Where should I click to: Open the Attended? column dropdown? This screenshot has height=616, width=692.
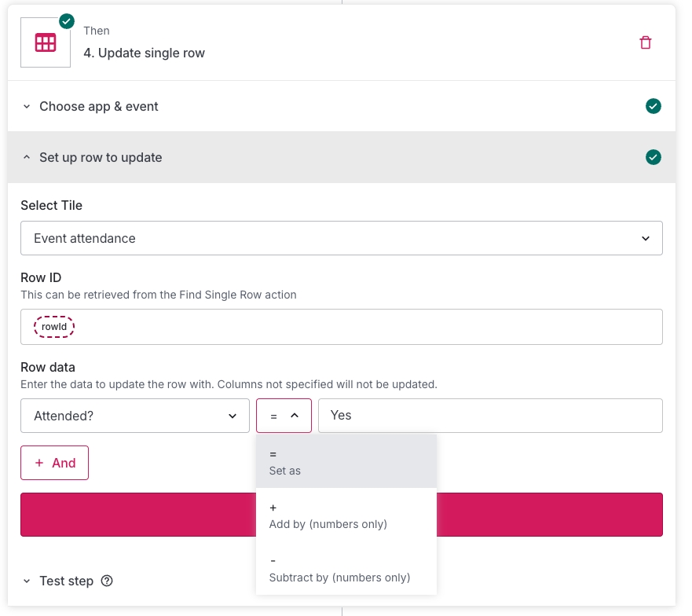(135, 416)
